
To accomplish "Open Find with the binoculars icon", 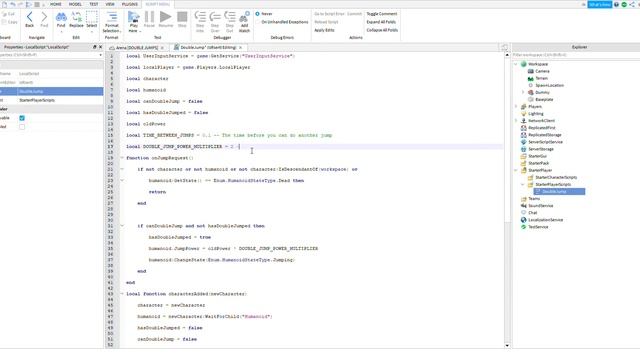I will tap(61, 17).
